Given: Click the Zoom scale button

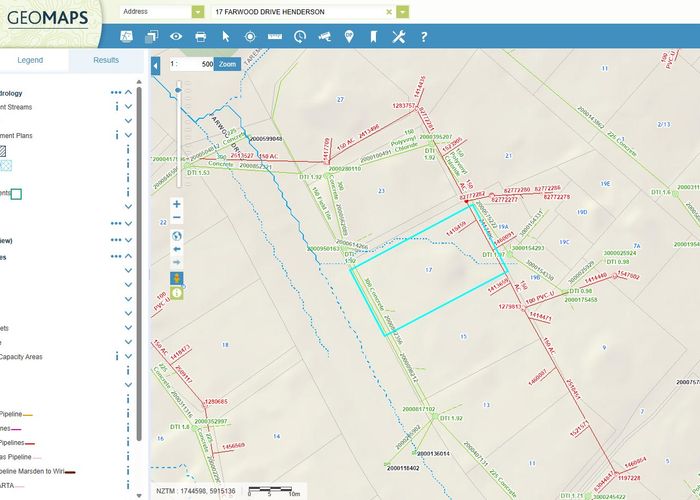Looking at the screenshot, I should click(228, 63).
